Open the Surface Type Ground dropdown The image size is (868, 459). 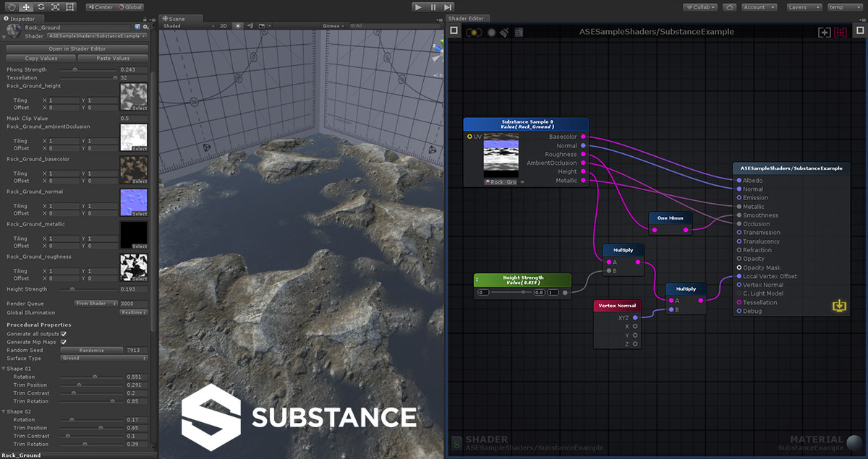coord(104,358)
